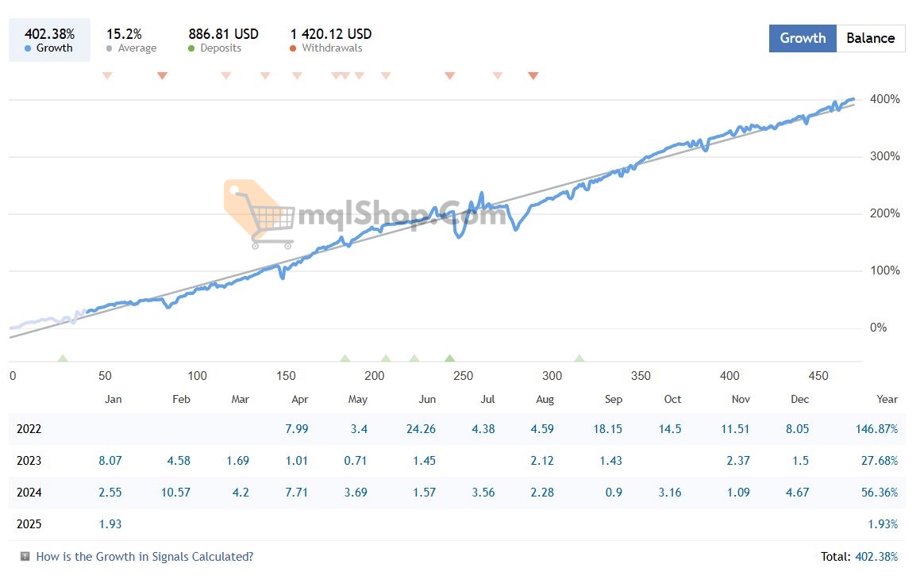Select the Growth tab button
924x579 pixels.
(803, 38)
